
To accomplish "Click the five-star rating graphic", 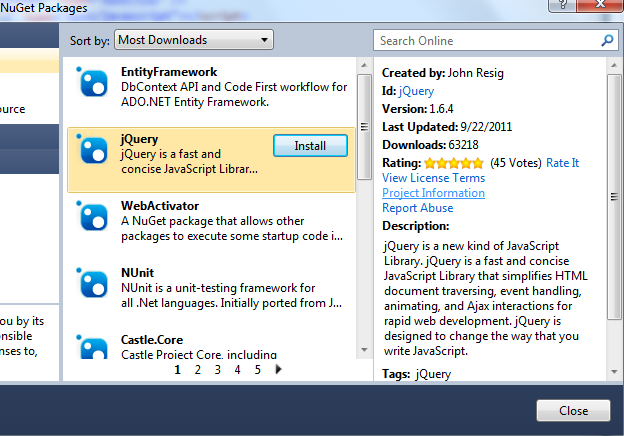I will point(454,163).
